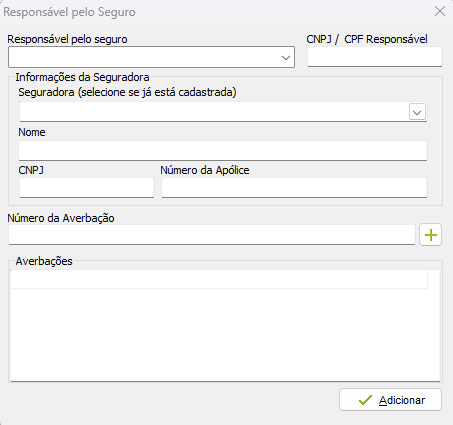This screenshot has width=453, height=425.
Task: Select the seguradora CNPJ input field
Action: click(87, 188)
